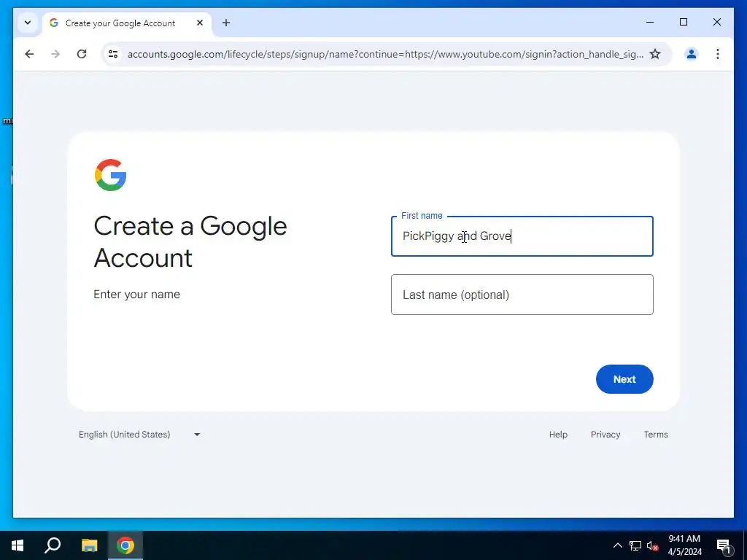Open the Terms link
This screenshot has height=560, width=747.
click(x=656, y=435)
